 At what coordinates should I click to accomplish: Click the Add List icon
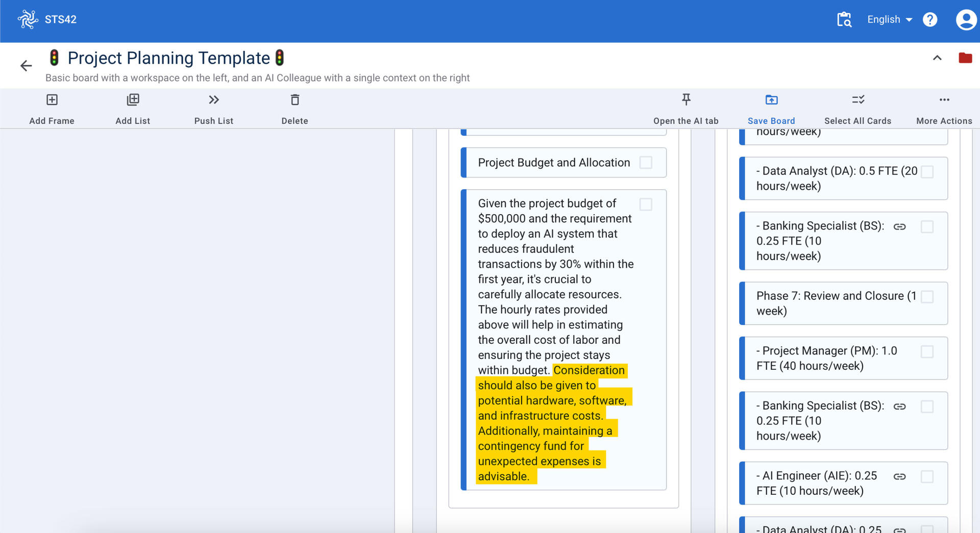[x=133, y=100]
